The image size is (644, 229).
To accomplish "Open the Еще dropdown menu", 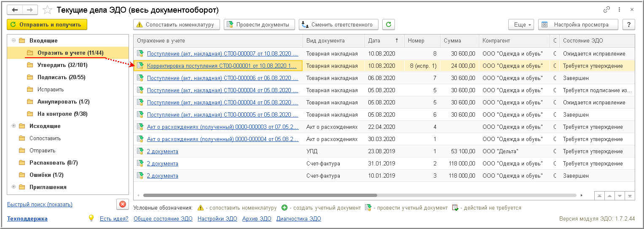I will coord(521,25).
